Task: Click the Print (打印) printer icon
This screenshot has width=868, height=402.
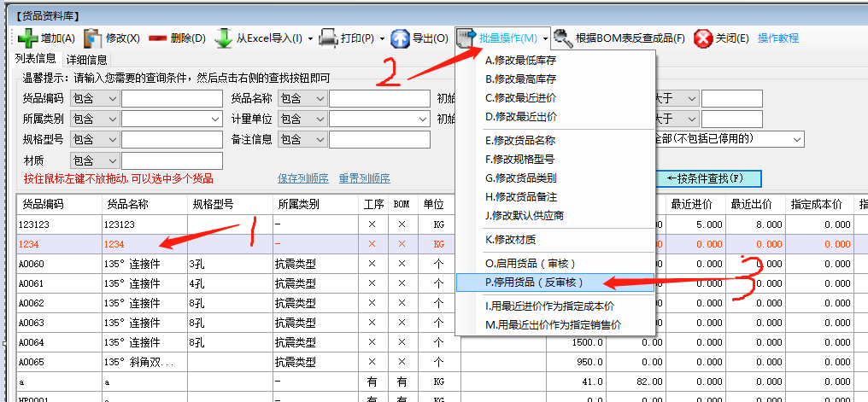Action: [329, 38]
